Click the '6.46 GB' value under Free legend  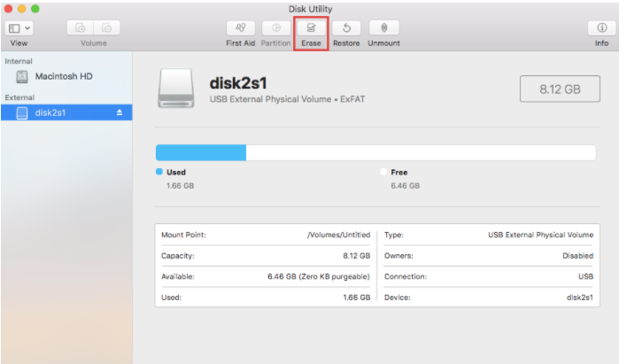tap(405, 186)
